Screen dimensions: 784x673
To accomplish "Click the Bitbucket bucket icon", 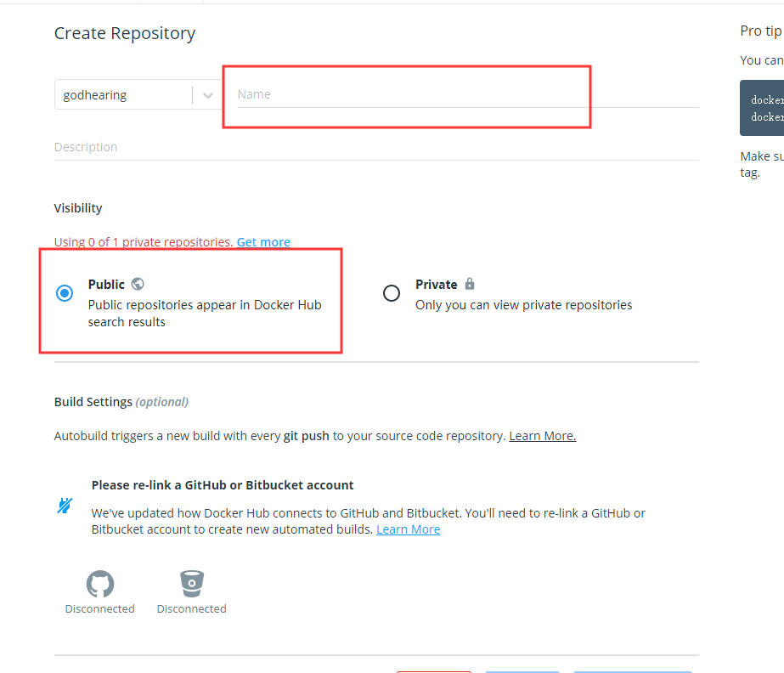I will click(x=191, y=584).
